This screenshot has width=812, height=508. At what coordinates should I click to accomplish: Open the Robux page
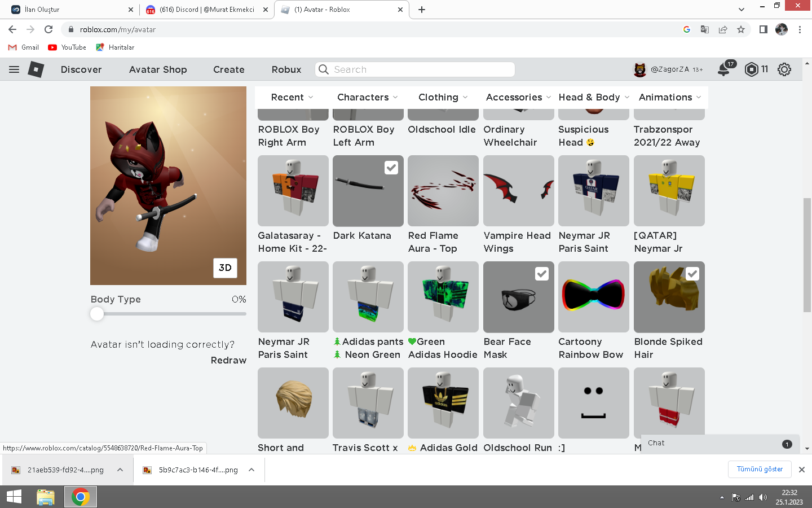click(x=286, y=69)
